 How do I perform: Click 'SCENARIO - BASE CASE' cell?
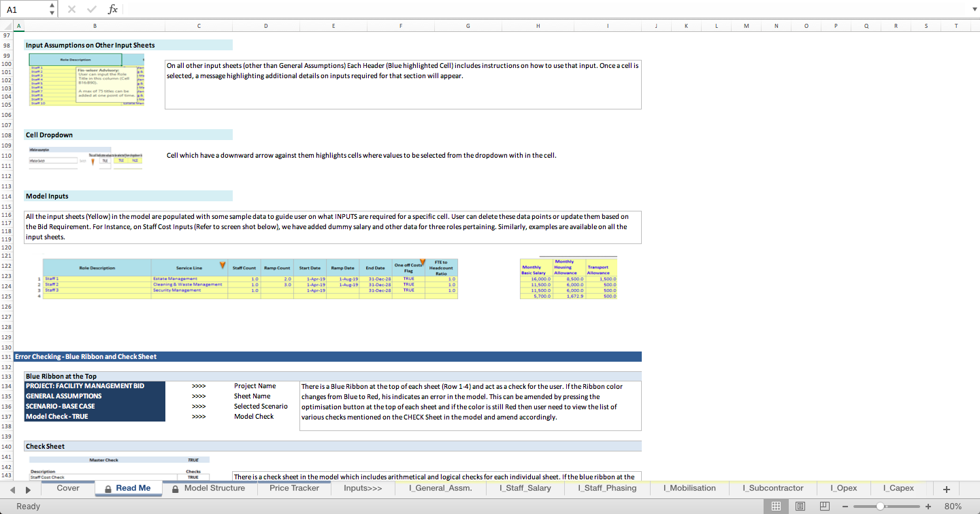click(95, 406)
